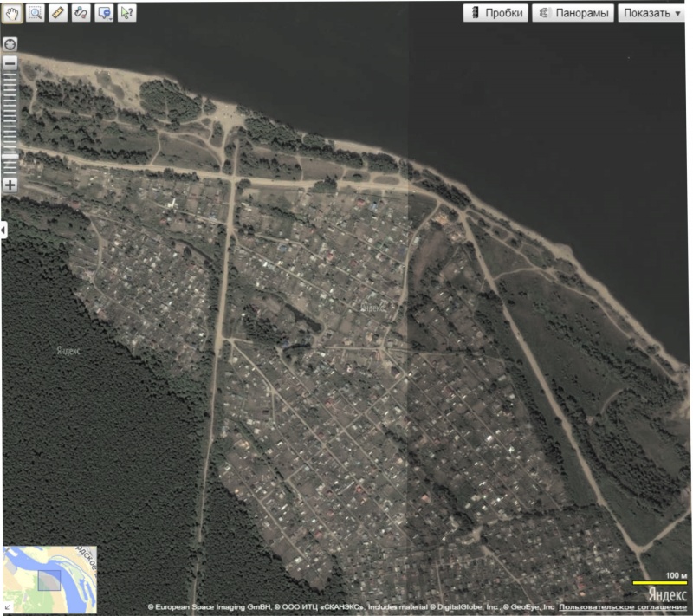Expand the Показать dropdown menu
The image size is (693, 616).
pyautogui.click(x=651, y=13)
